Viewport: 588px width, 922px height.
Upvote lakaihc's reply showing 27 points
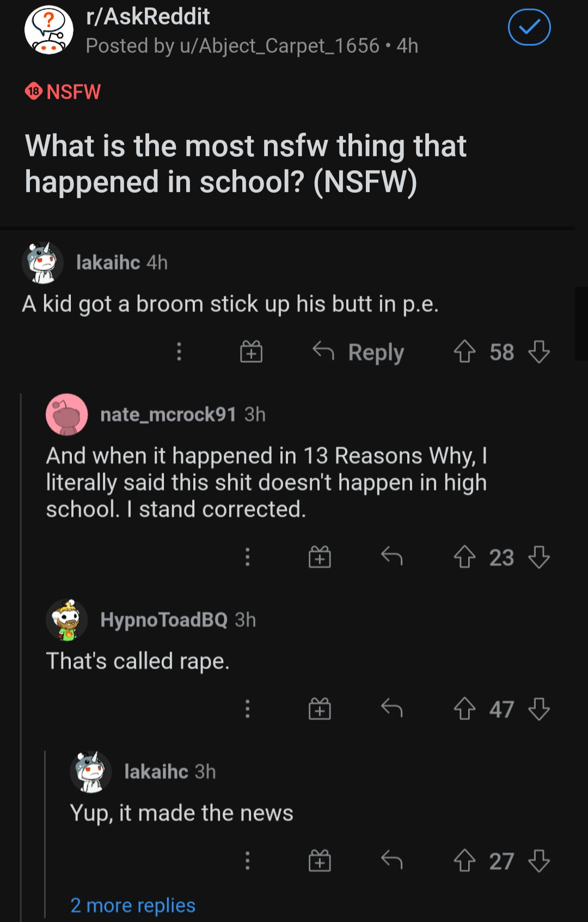coord(464,860)
